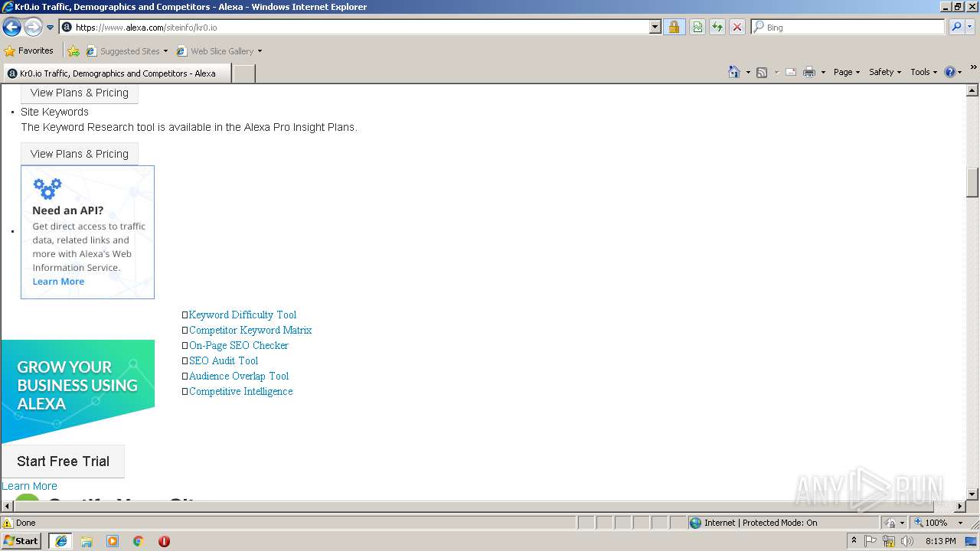The height and width of the screenshot is (551, 980).
Task: Click the Internet Explorer taskbar icon
Action: (61, 541)
